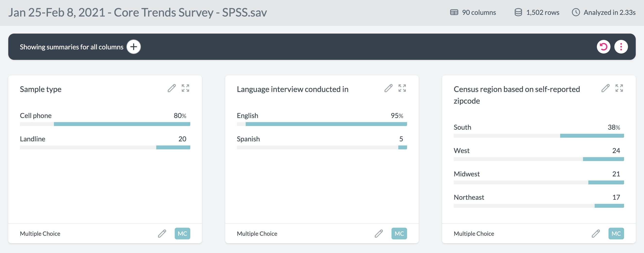Screen dimensions: 644x253
Task: Select the Core Trends Survey file title
Action: (137, 12)
